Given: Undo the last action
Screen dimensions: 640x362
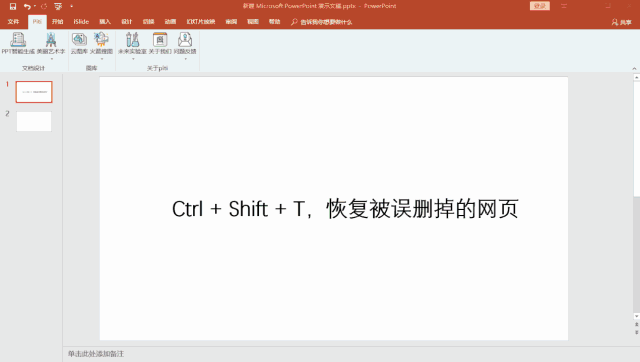Looking at the screenshot, I should (x=27, y=6).
